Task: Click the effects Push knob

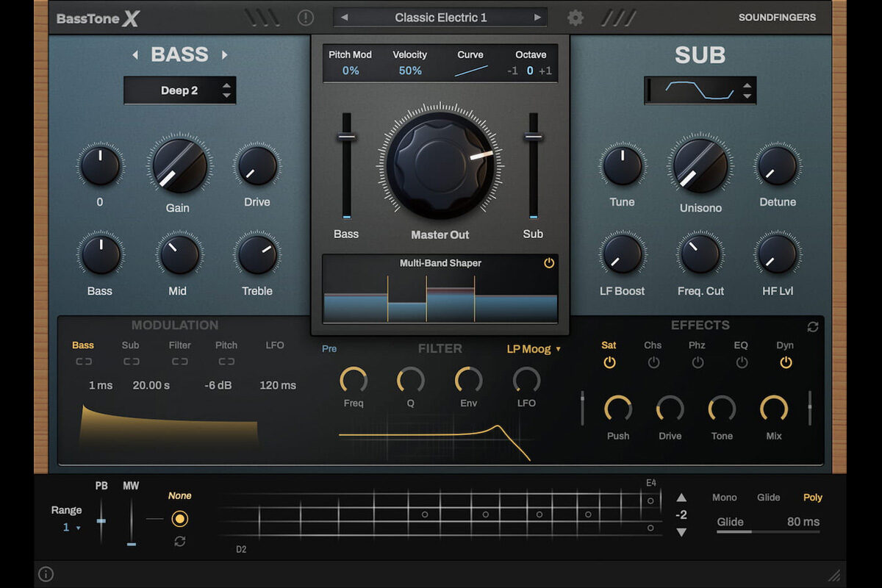Action: (618, 409)
